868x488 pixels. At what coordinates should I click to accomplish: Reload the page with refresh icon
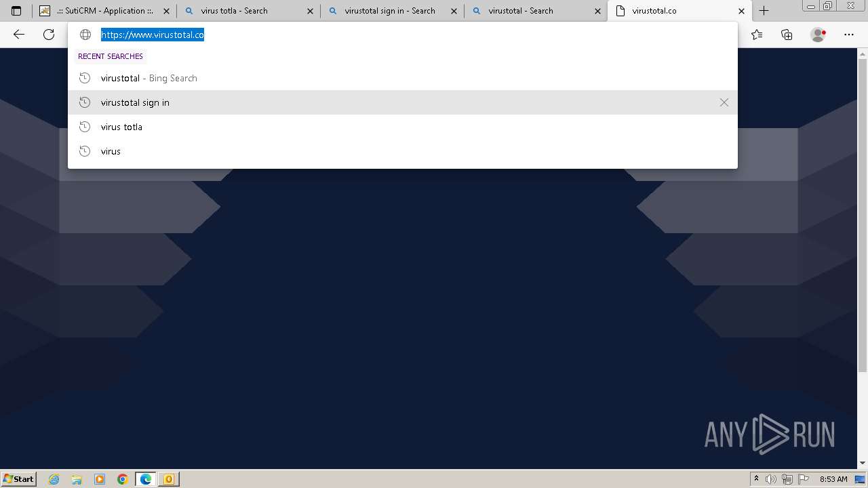point(49,35)
